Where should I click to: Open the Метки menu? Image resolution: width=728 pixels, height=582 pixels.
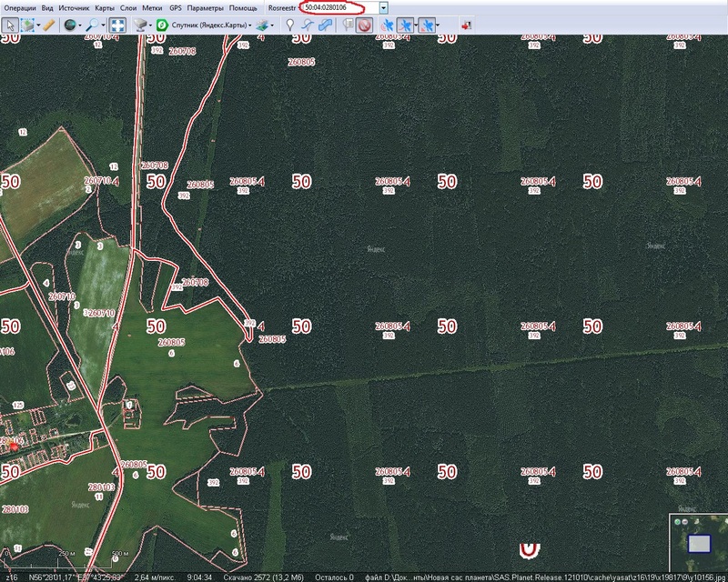pos(152,7)
